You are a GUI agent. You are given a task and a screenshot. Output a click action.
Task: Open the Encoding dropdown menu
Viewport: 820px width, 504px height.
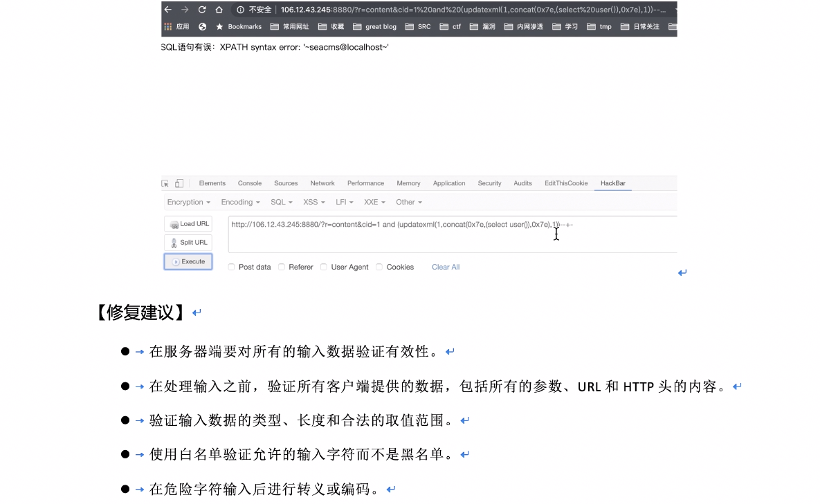coord(240,203)
